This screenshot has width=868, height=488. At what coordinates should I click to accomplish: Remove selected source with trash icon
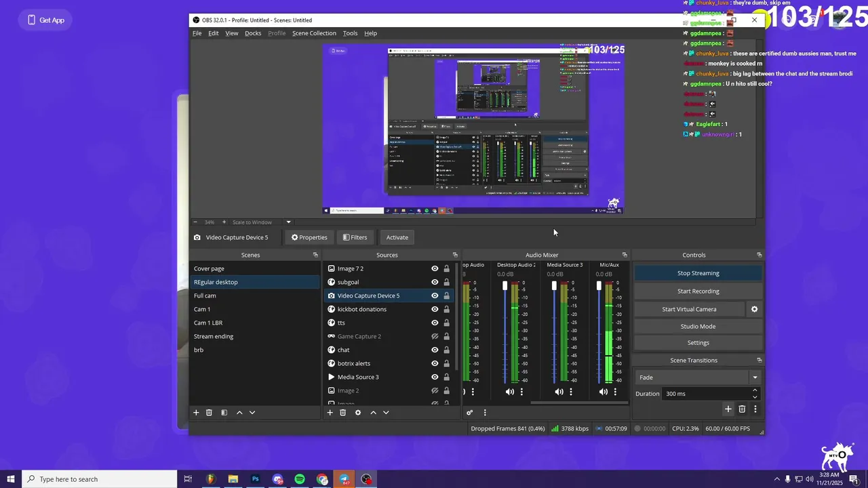point(343,412)
